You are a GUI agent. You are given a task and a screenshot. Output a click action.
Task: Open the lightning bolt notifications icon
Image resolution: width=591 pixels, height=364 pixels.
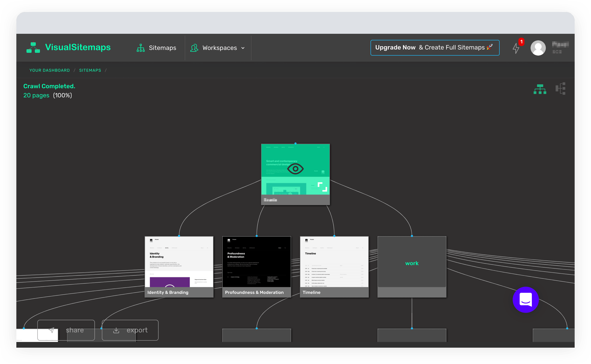(516, 48)
